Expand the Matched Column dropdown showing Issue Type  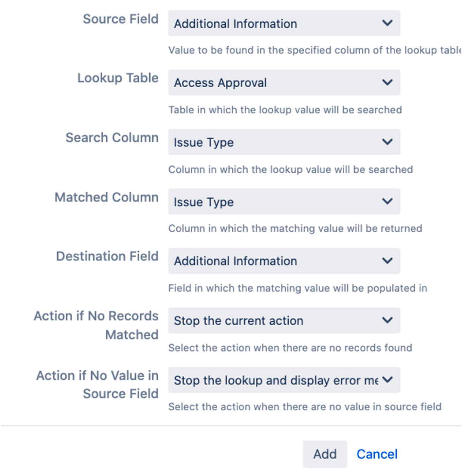273,202
